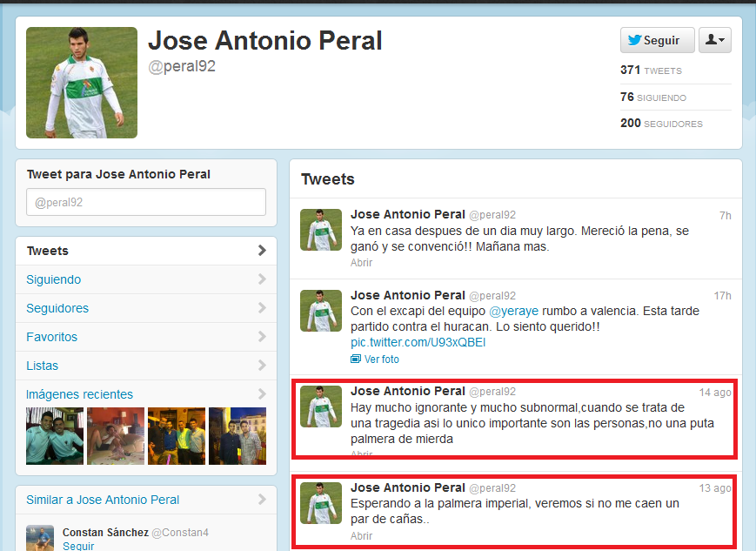Screen dimensions: 756x551
Task: Open the large profile photo
Action: [82, 83]
